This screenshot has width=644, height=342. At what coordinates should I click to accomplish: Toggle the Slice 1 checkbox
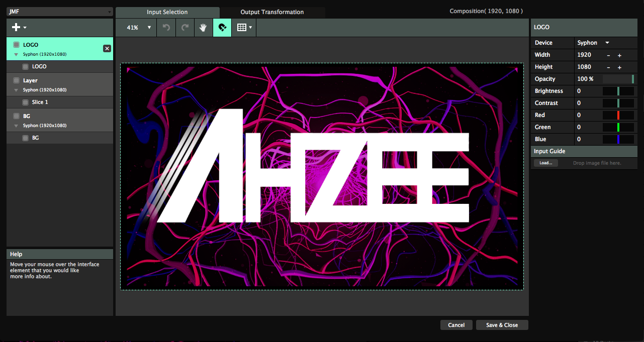coord(25,102)
